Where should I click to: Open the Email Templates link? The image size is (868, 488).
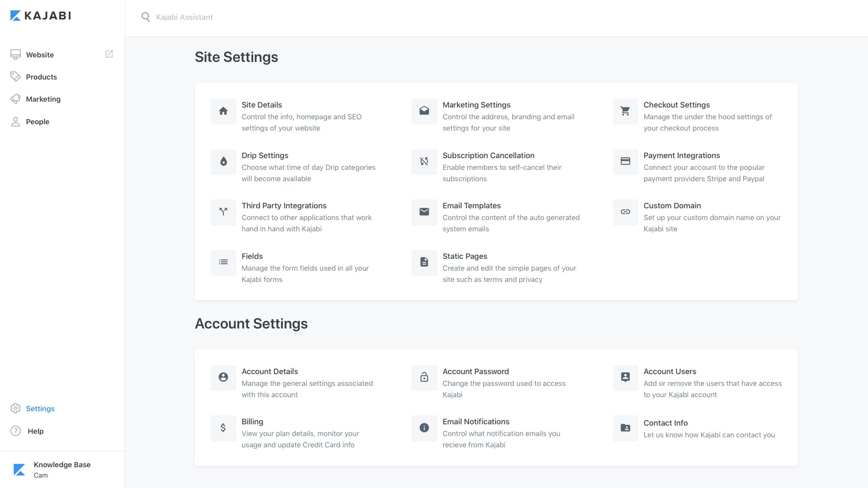click(x=472, y=206)
